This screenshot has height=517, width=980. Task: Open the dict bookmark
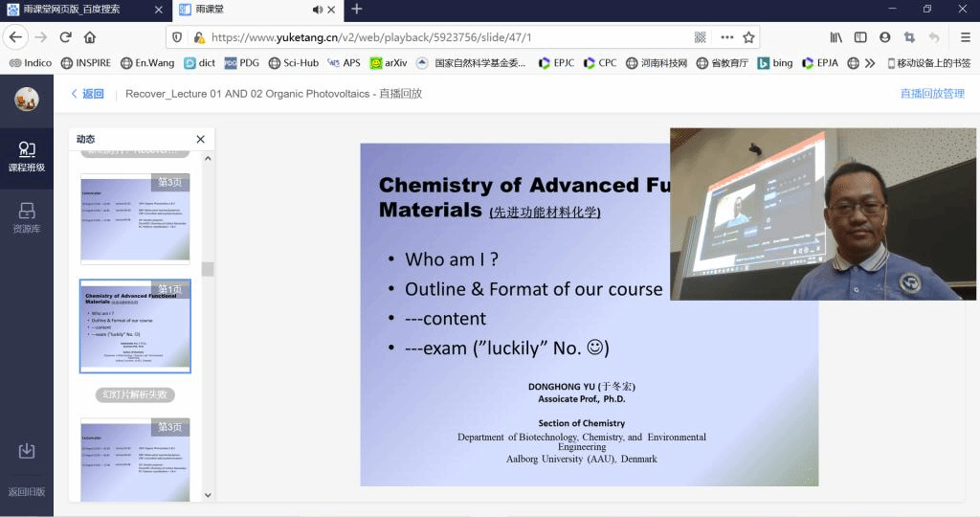tap(200, 63)
